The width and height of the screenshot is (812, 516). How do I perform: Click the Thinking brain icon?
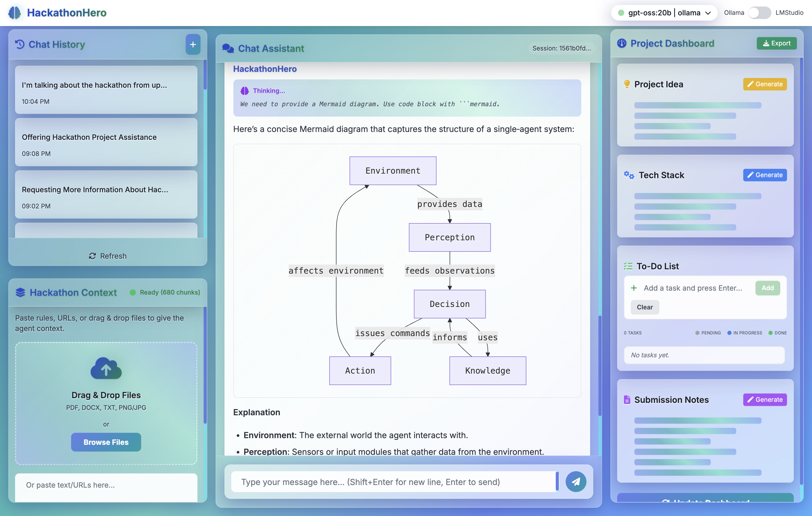pyautogui.click(x=245, y=91)
